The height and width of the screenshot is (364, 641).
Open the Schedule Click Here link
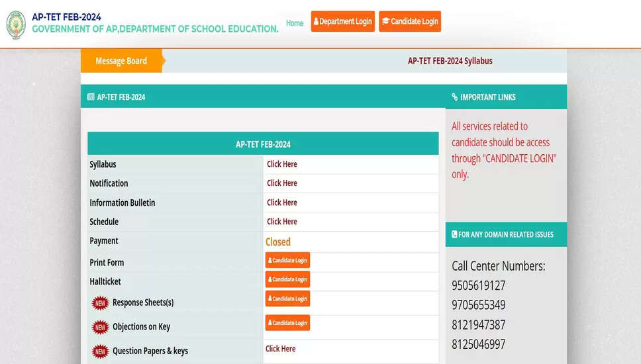click(282, 222)
